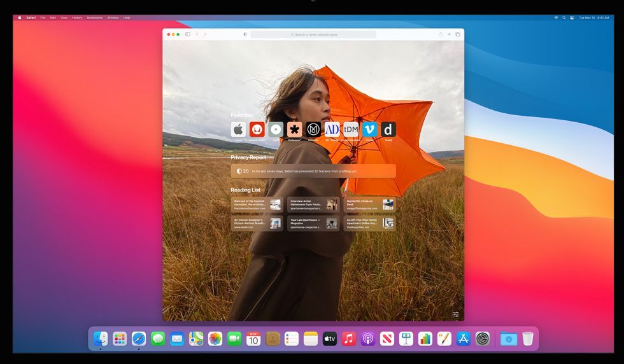Launch Photos from the Dock
Screen dimensions: 624x364
click(215, 339)
